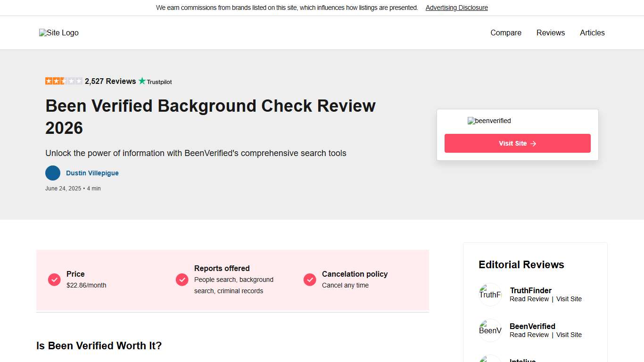Click the beenverified logo in the review card
Viewport: 644px width, 362px height.
pyautogui.click(x=489, y=121)
